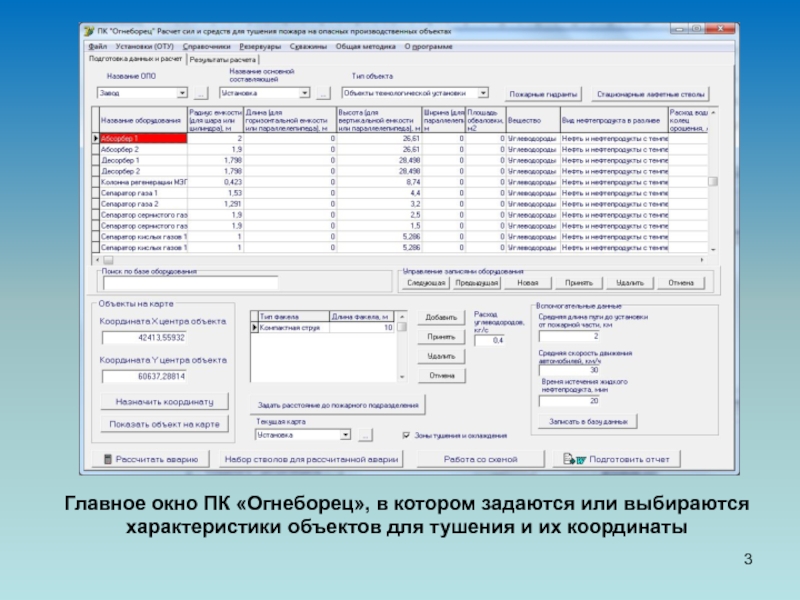Viewport: 800px width, 600px height.
Task: Click equipment grid scroll down arrow
Action: tap(713, 249)
